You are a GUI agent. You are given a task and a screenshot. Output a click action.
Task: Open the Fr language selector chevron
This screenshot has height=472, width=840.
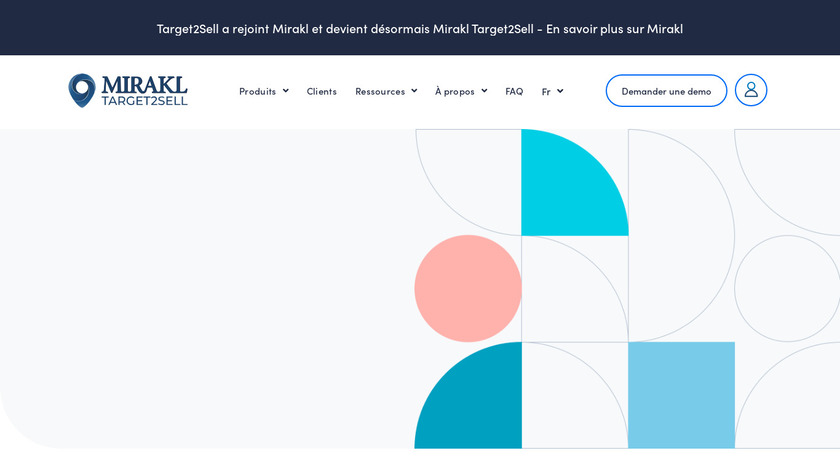[x=560, y=91]
